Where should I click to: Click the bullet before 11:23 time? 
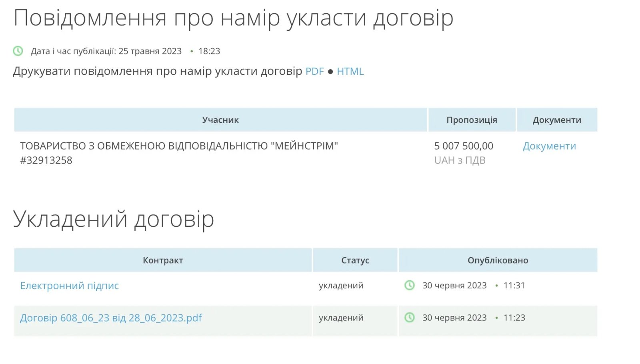496,318
